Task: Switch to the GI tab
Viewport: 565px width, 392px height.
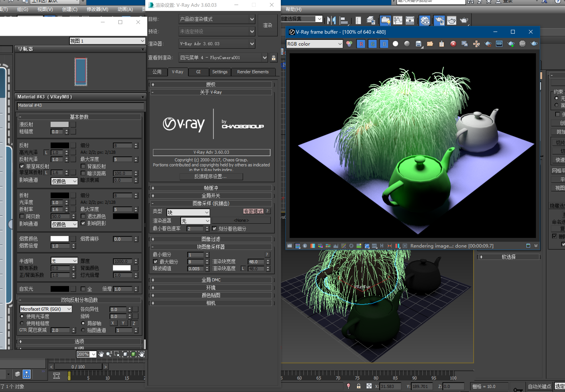Action: pos(198,72)
